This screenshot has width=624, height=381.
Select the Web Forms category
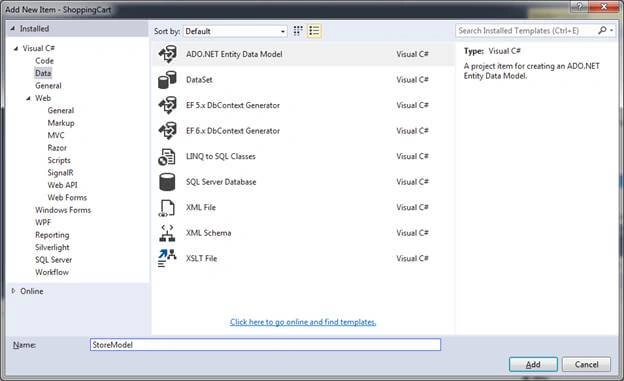coord(67,197)
